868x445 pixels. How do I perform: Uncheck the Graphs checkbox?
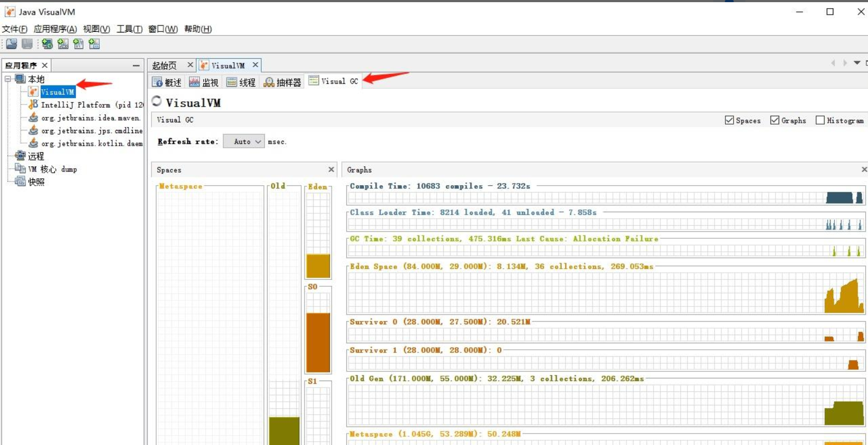pos(775,120)
